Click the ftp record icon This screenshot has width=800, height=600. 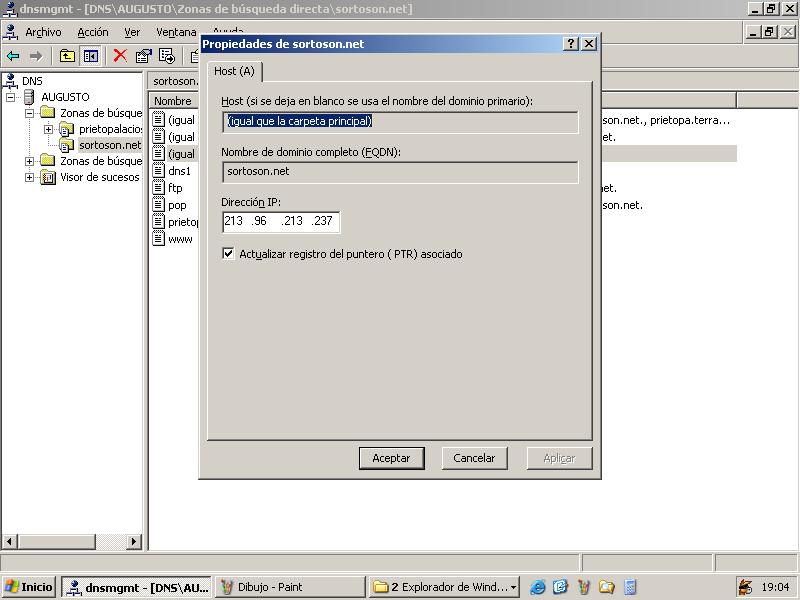159,187
